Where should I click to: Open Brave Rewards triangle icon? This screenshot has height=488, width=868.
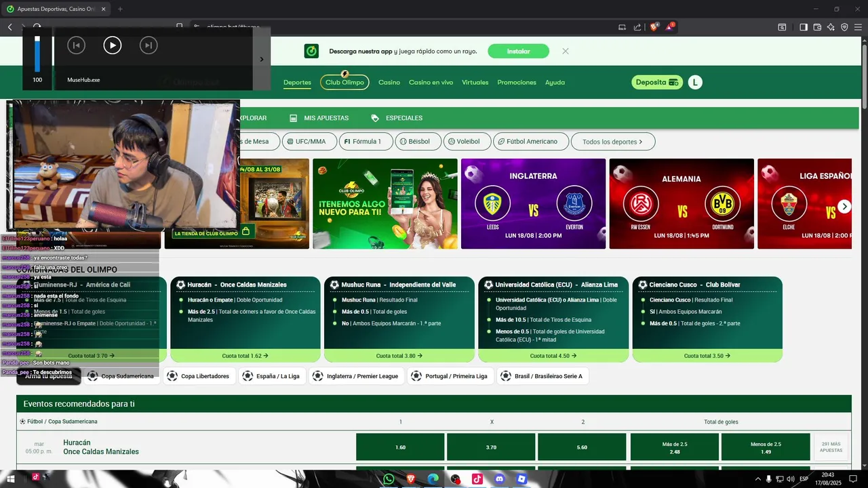(x=670, y=27)
